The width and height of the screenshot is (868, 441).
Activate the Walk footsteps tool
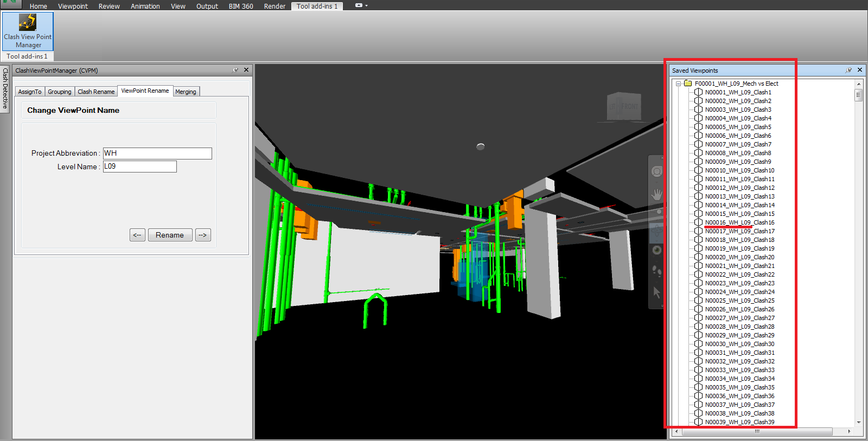pyautogui.click(x=656, y=271)
